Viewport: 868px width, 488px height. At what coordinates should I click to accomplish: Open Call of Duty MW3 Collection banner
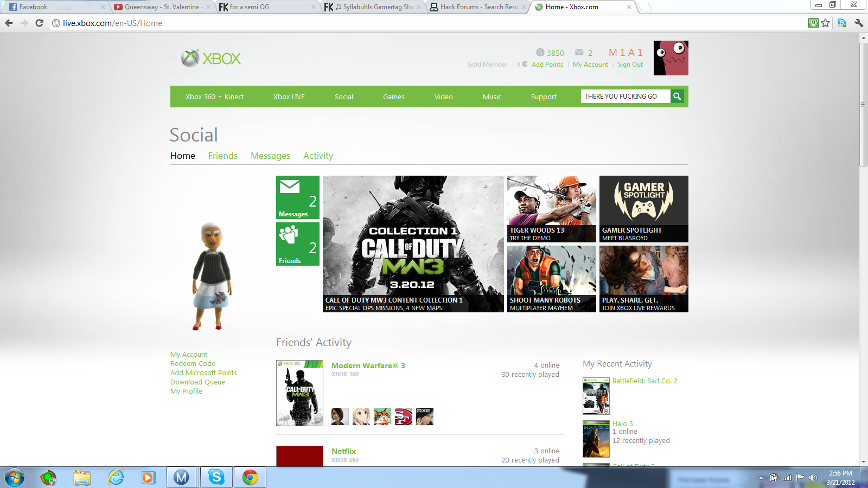[413, 244]
